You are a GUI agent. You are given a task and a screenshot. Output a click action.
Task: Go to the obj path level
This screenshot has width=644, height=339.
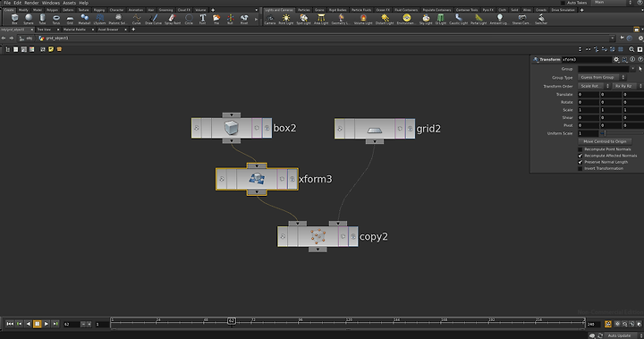(27, 38)
